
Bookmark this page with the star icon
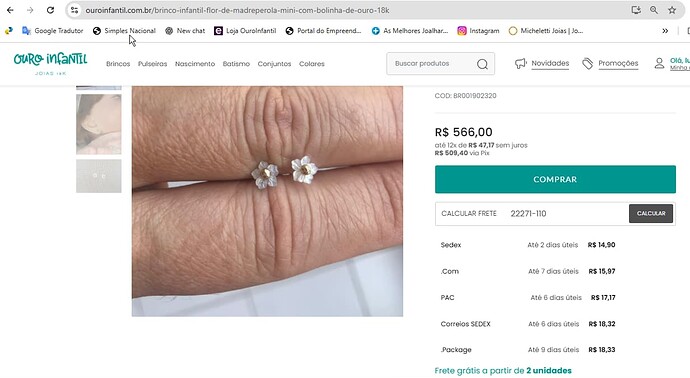672,10
